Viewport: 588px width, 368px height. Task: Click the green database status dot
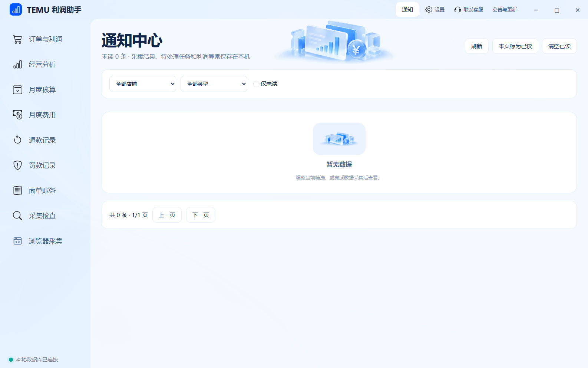[11, 359]
